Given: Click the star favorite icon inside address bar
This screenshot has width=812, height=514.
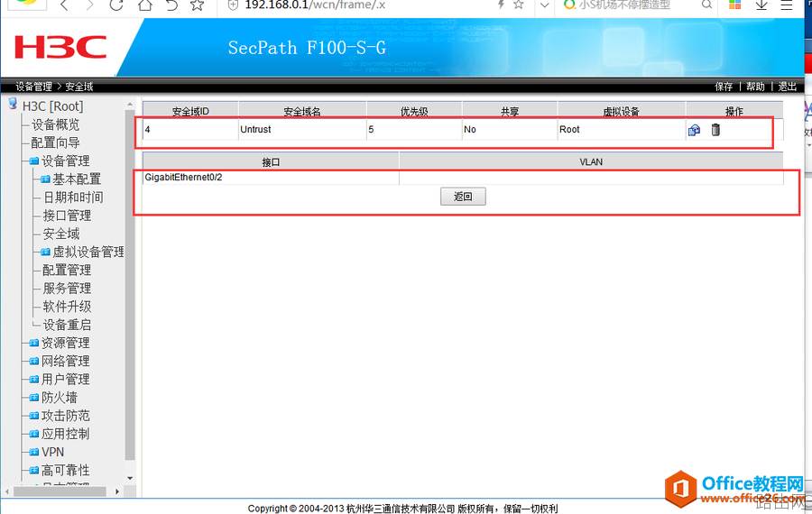Looking at the screenshot, I should [518, 5].
